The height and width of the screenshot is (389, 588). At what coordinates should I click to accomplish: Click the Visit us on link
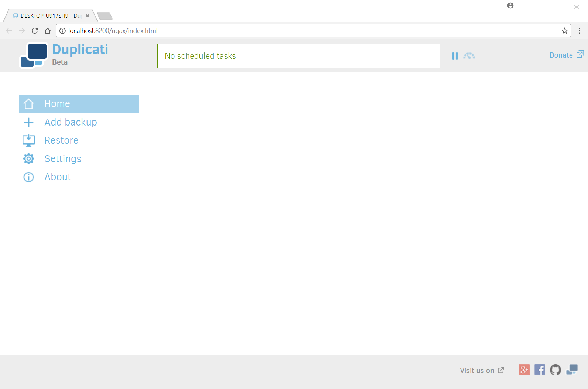(x=477, y=370)
